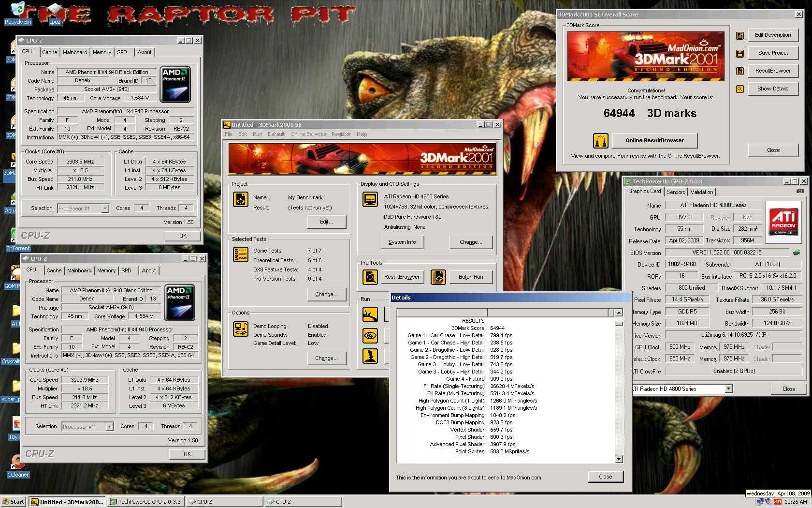The image size is (812, 508).
Task: Select the CCleaner desktop icon
Action: pos(17,466)
